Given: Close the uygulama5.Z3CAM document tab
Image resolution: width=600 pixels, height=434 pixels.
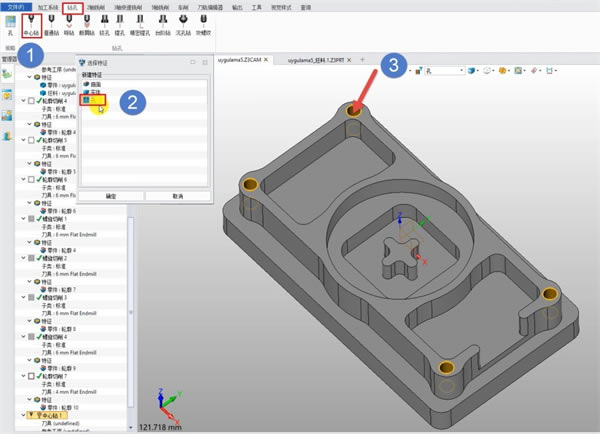Looking at the screenshot, I should 266,60.
